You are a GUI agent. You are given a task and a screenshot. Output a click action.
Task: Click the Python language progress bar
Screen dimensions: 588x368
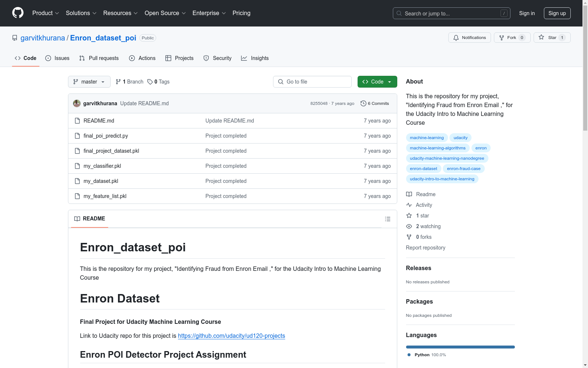coord(460,347)
